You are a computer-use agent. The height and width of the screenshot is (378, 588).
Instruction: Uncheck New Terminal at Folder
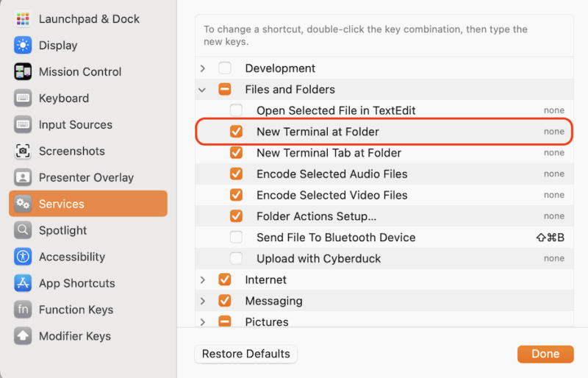point(236,132)
